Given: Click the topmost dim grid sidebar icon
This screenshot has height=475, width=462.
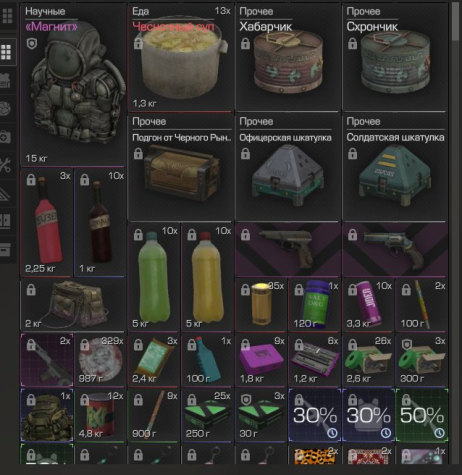Looking at the screenshot, I should [7, 16].
